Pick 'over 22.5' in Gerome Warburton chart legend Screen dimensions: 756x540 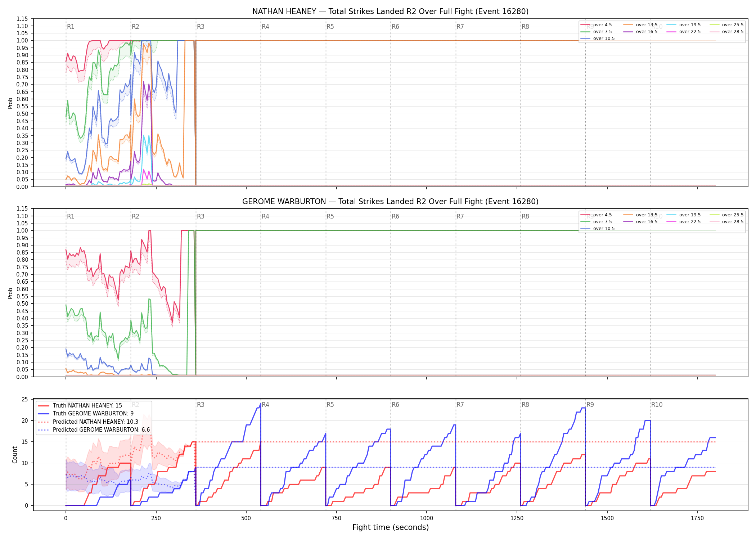684,222
